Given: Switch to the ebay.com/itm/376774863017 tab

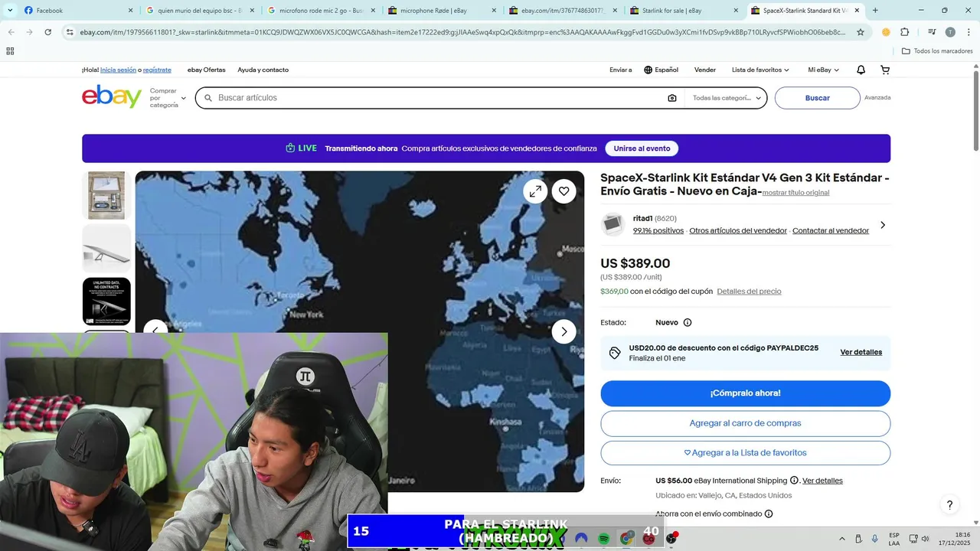Looking at the screenshot, I should pos(563,11).
